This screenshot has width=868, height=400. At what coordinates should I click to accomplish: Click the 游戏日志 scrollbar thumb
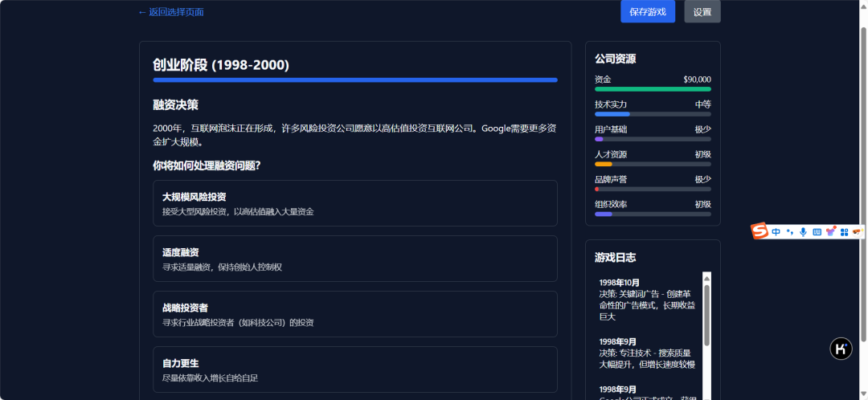point(707,316)
